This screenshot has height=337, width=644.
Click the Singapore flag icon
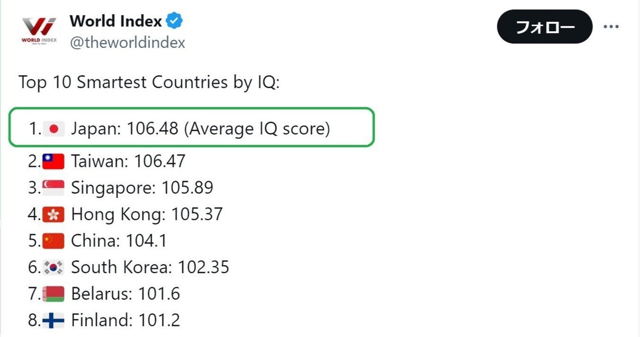coord(53,187)
